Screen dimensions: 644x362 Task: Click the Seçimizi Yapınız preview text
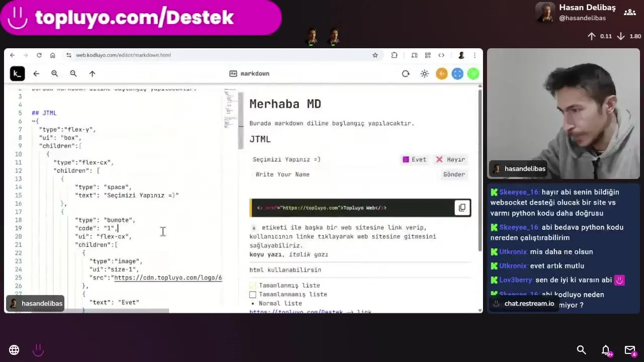point(287,159)
